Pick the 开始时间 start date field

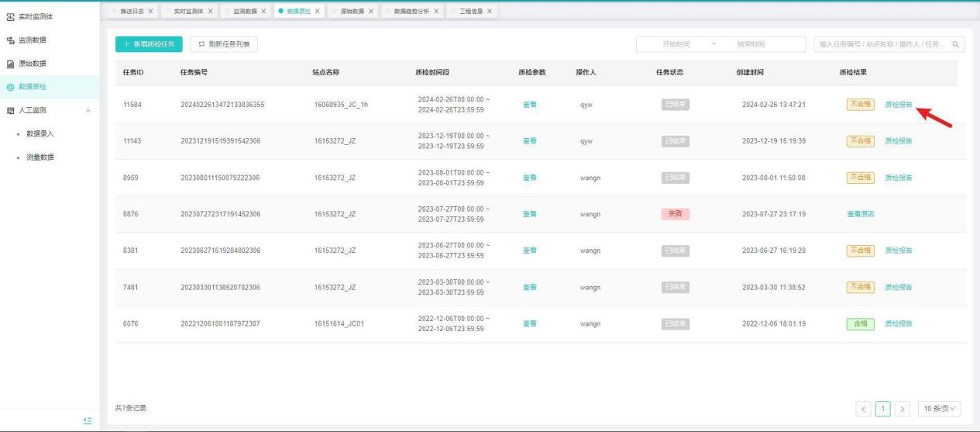[676, 45]
